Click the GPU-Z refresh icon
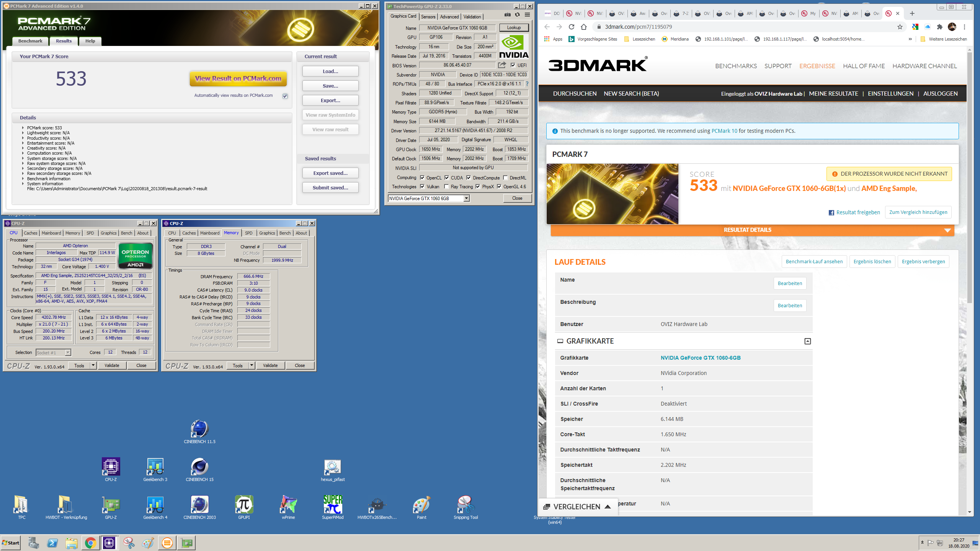 (517, 15)
